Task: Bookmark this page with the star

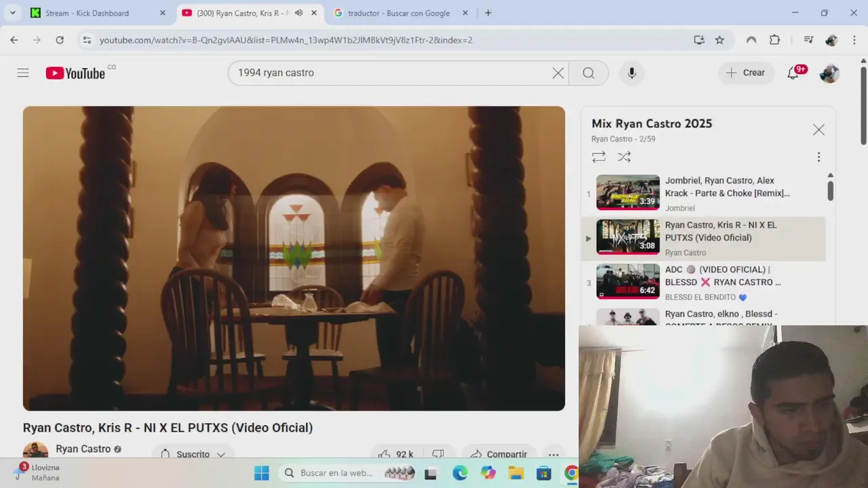Action: [x=719, y=40]
